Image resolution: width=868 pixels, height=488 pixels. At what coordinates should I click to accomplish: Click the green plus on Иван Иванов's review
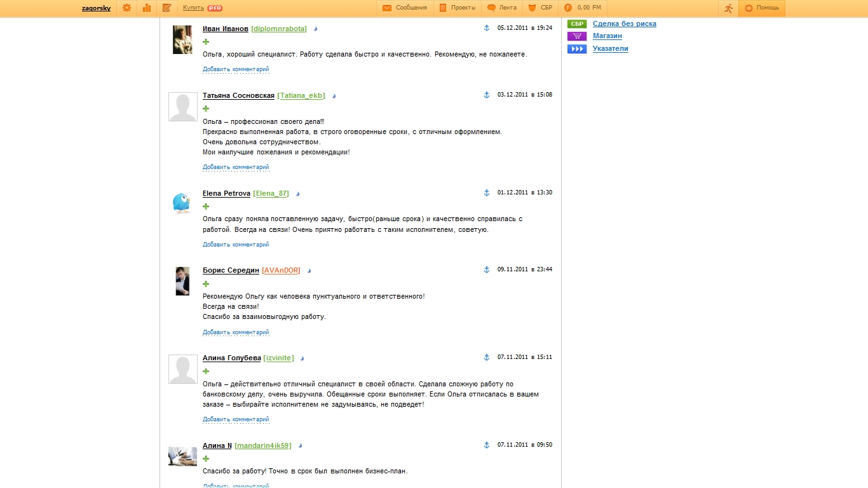(x=206, y=42)
